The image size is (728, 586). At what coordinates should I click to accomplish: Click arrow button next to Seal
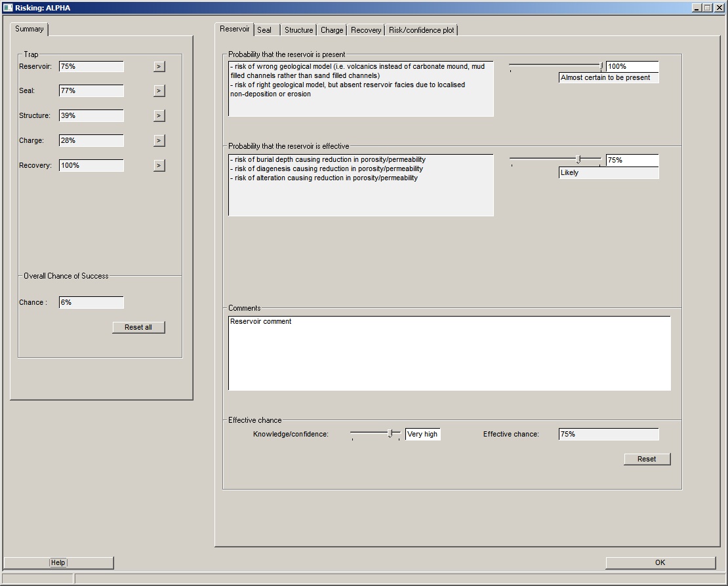pos(159,91)
